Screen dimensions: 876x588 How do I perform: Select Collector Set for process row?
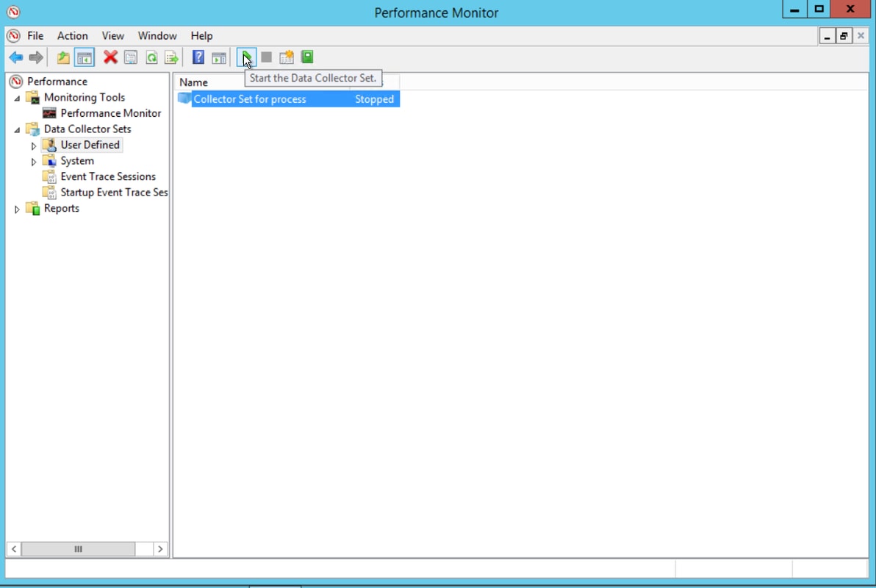[288, 99]
